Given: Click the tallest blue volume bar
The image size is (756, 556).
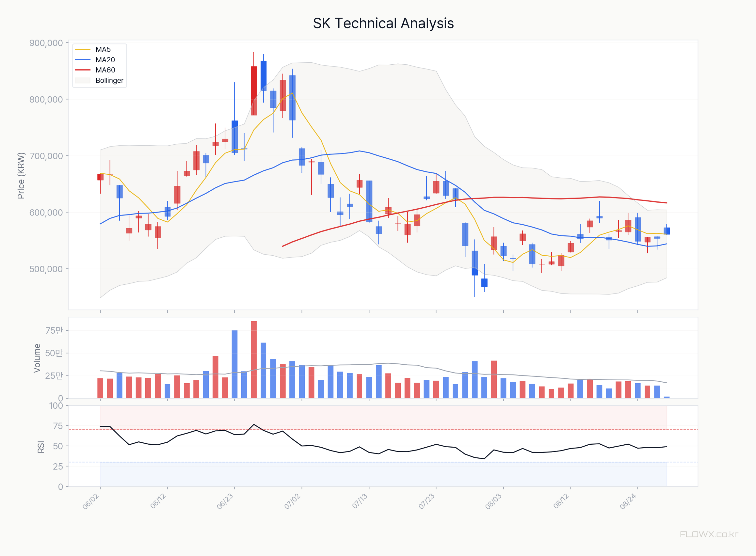Looking at the screenshot, I should click(x=234, y=364).
